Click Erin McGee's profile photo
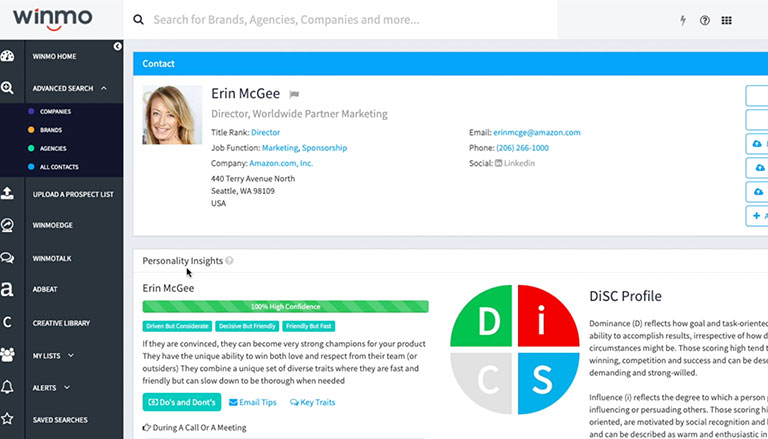768x439 pixels. pos(172,115)
